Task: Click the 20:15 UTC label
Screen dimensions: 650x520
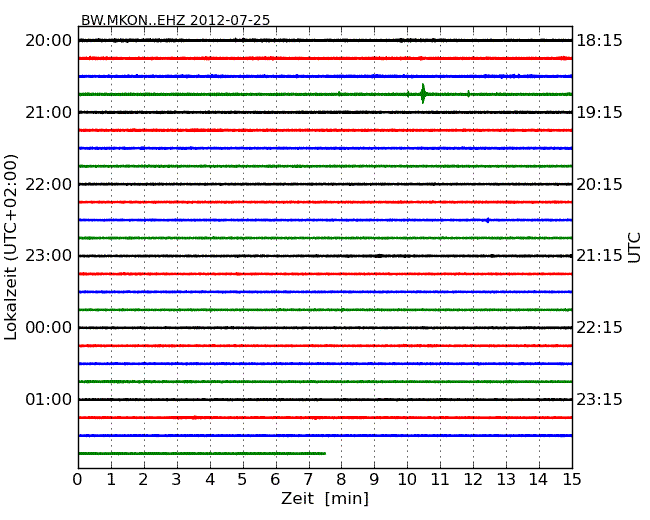Action: coord(599,184)
